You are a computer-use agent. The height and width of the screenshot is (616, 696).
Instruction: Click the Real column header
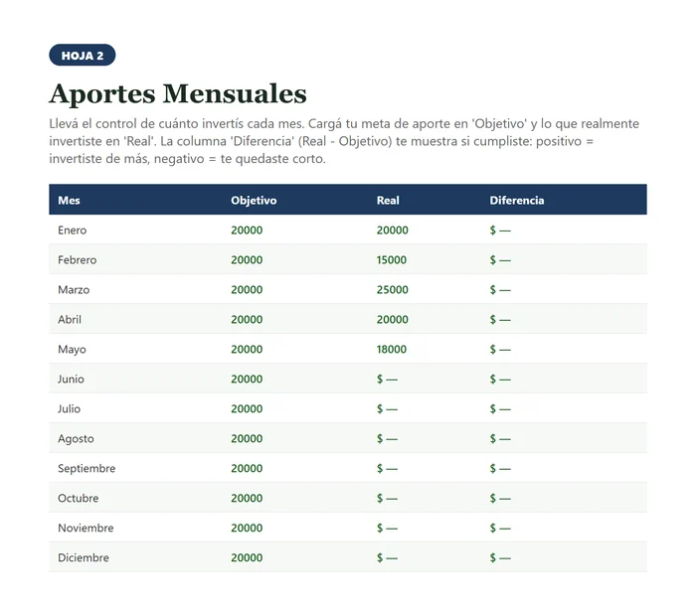point(388,200)
